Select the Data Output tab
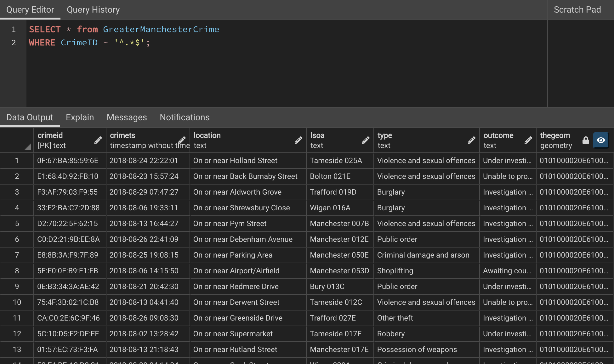The width and height of the screenshot is (614, 364). (x=30, y=117)
